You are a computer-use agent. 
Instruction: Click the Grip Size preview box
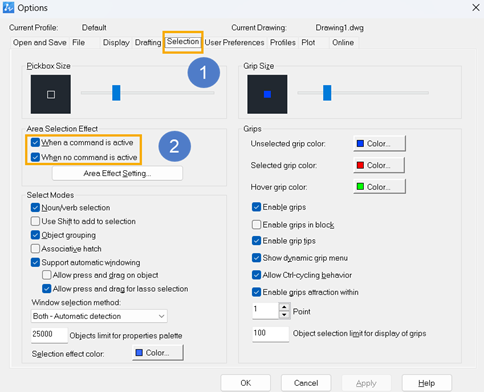pyautogui.click(x=267, y=94)
